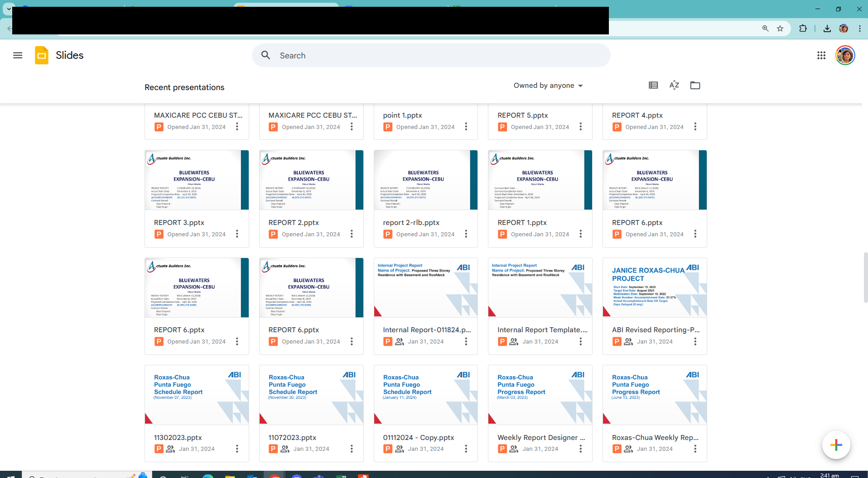Open more actions for Weekly Report Designer
Viewport: 868px width, 478px height.
[580, 449]
